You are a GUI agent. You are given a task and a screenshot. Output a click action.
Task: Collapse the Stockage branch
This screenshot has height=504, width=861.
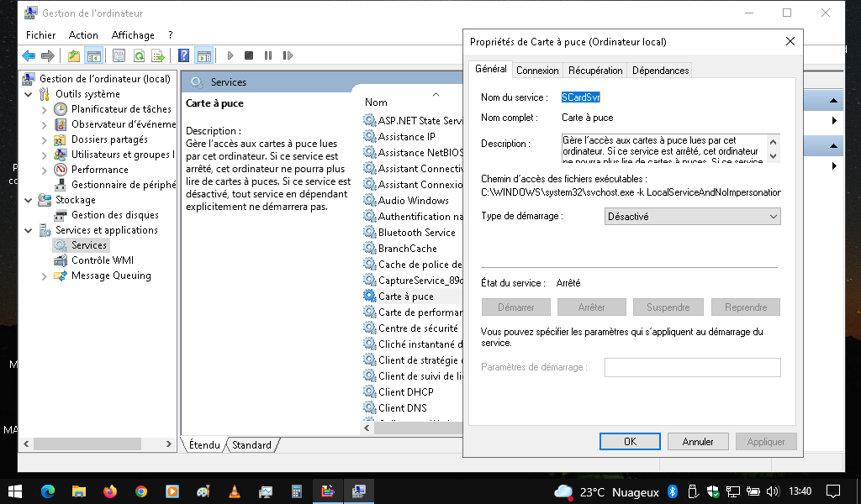coord(29,200)
